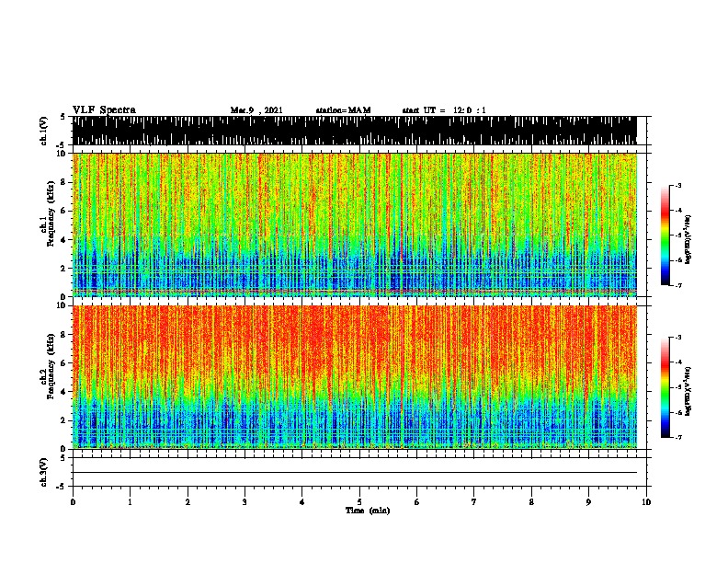This screenshot has width=728, height=563.
Task: Click time axis tick label "9"
Action: 588,502
